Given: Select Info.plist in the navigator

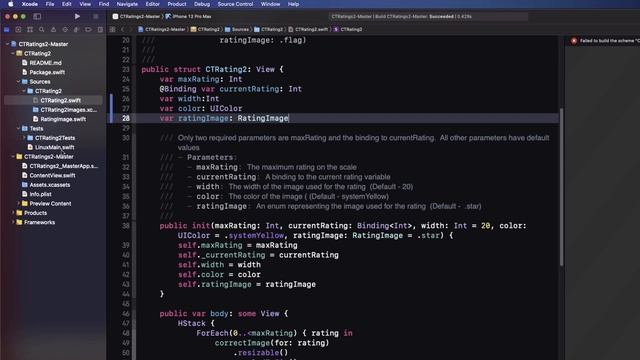Looking at the screenshot, I should tap(40, 194).
